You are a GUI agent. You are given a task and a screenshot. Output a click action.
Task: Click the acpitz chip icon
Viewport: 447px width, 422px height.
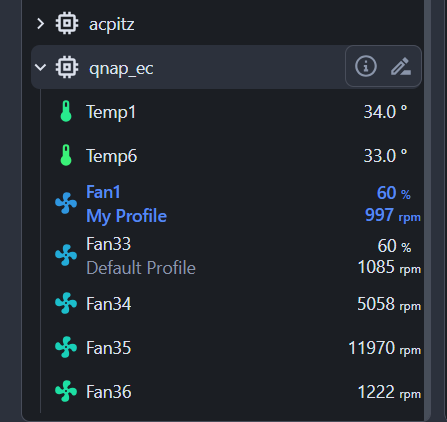click(67, 23)
